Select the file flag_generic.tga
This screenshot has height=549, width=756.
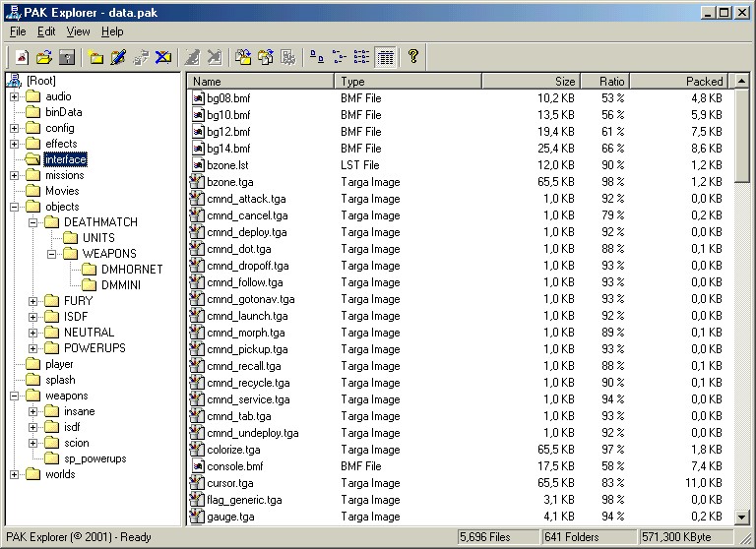pos(244,500)
